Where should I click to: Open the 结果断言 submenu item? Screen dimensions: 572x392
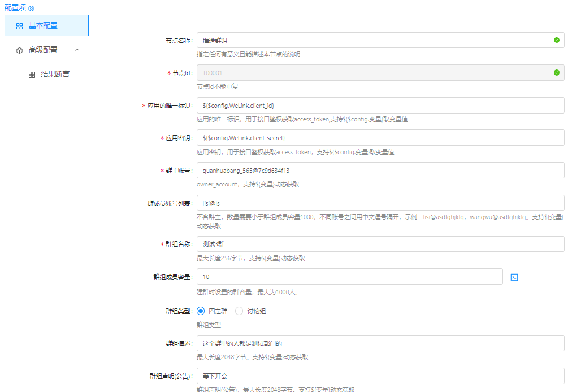coord(55,74)
